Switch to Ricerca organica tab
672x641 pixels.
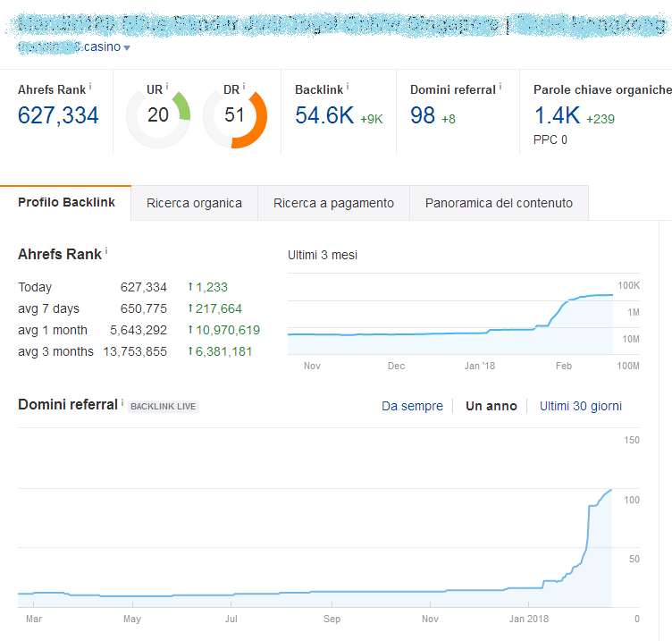(194, 203)
